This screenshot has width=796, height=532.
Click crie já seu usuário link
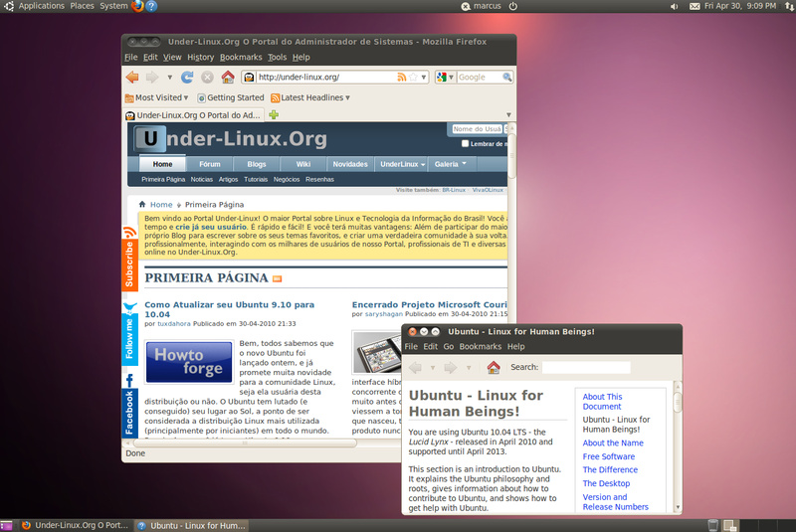pyautogui.click(x=211, y=227)
